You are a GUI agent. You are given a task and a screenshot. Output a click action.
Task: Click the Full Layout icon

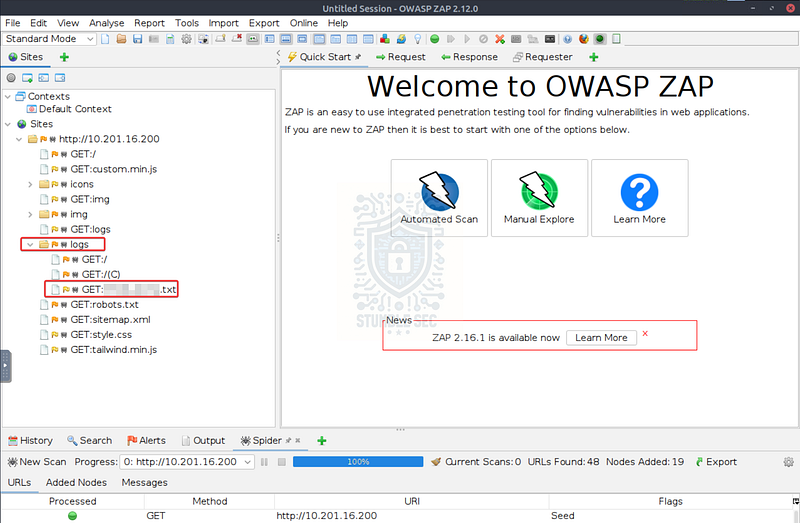click(303, 39)
